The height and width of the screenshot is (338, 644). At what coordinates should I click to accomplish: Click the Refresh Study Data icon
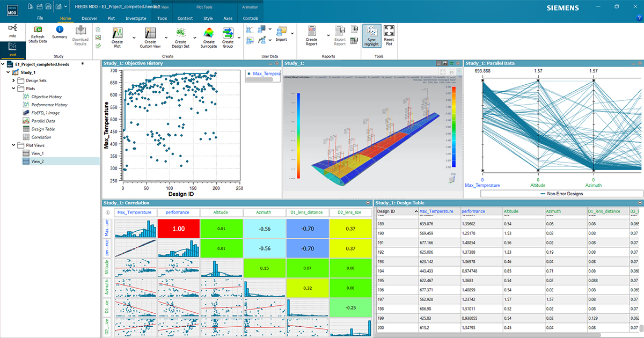point(37,31)
